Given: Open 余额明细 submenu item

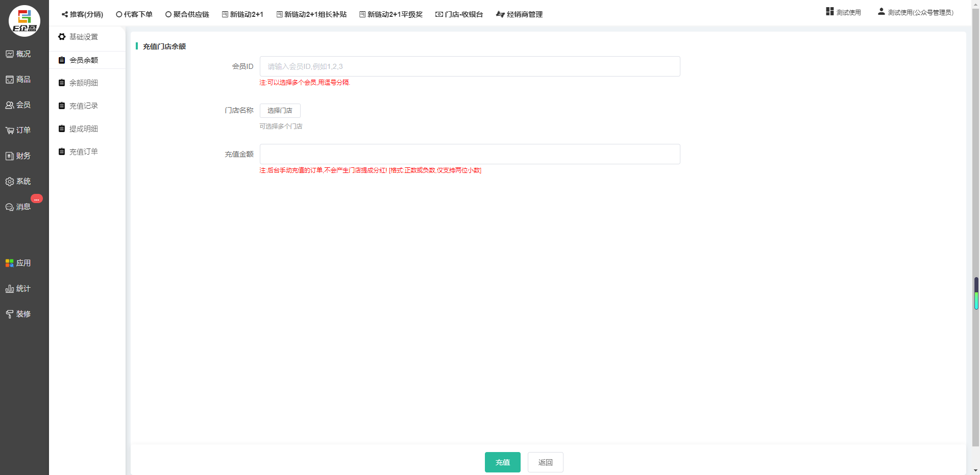Looking at the screenshot, I should [83, 83].
